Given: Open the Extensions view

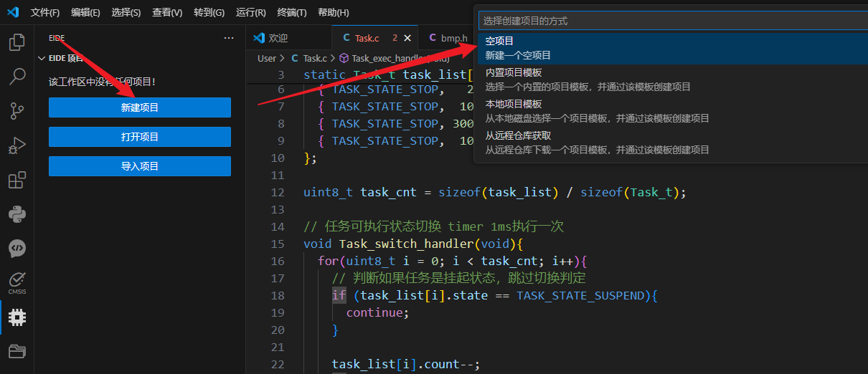Looking at the screenshot, I should (16, 180).
